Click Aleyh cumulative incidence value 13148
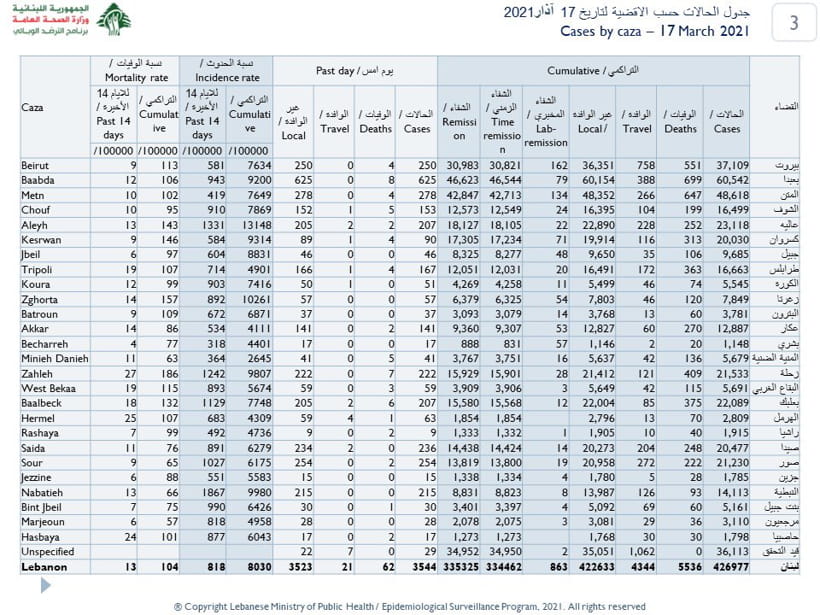This screenshot has height=615, width=820. click(x=256, y=225)
